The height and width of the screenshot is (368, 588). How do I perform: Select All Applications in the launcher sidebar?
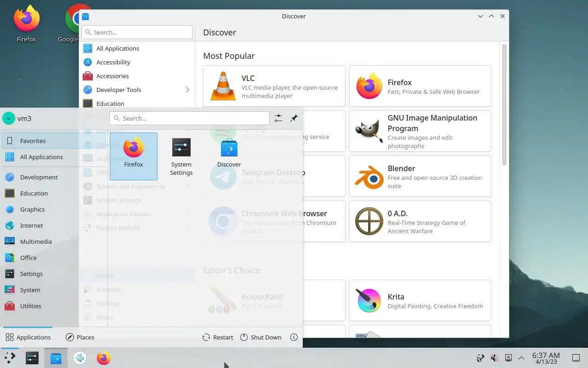click(54, 157)
